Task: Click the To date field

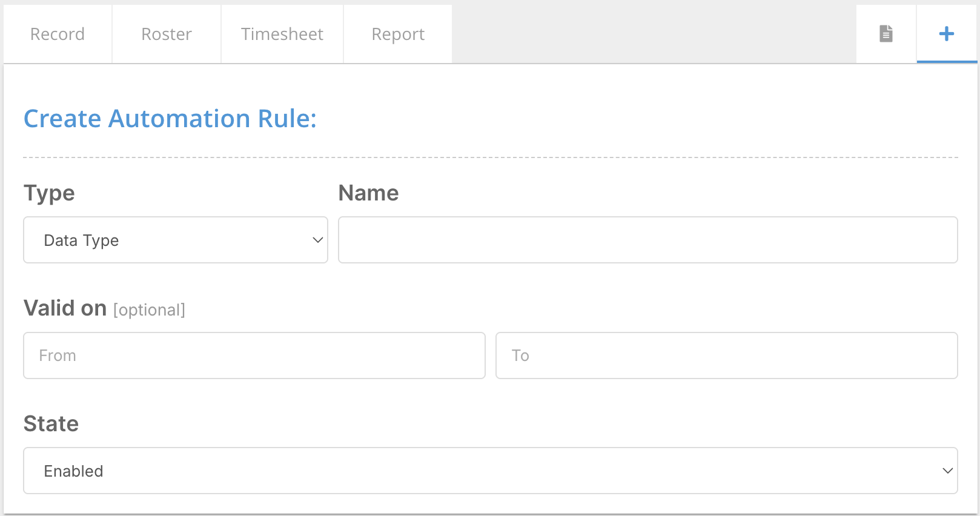Action: (726, 356)
